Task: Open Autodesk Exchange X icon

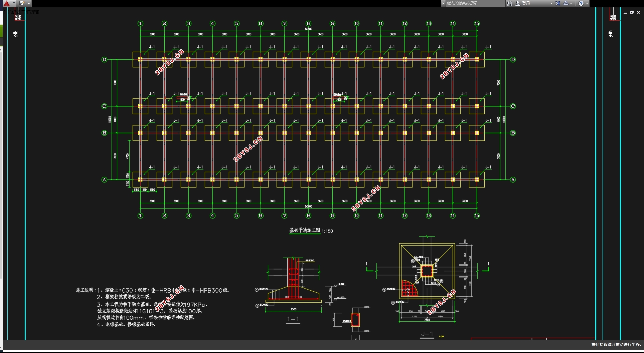Action: pyautogui.click(x=558, y=3)
